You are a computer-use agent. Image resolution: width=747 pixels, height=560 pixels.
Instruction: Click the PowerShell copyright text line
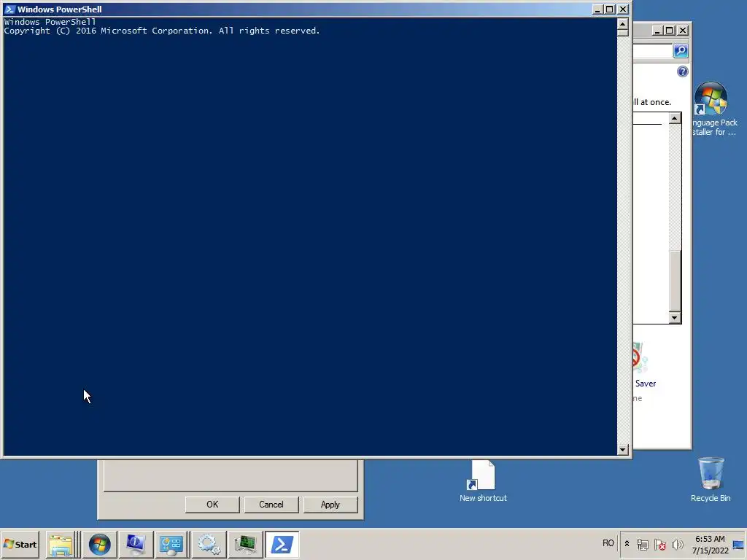coord(162,31)
